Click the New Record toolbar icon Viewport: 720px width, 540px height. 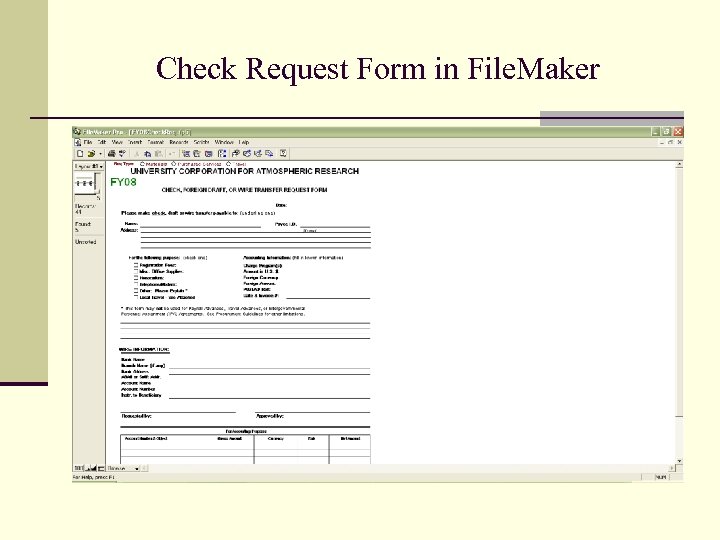tap(186, 154)
